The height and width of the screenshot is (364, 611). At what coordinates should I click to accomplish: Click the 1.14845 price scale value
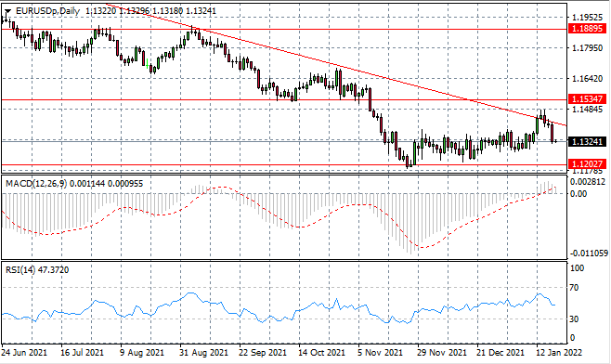tap(587, 110)
